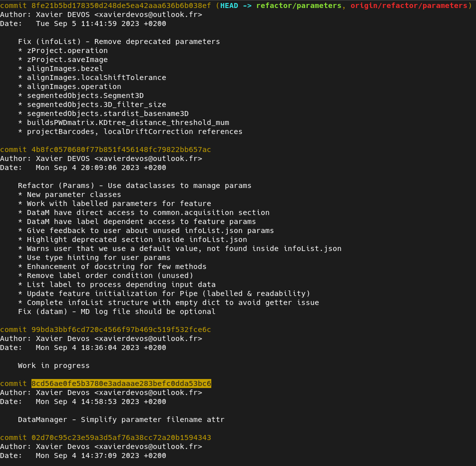Image resolution: width=476 pixels, height=466 pixels.
Task: Click commit hash 02d70c95c23e59a3d5af76a38cc72a20b1594343
Action: [121, 437]
